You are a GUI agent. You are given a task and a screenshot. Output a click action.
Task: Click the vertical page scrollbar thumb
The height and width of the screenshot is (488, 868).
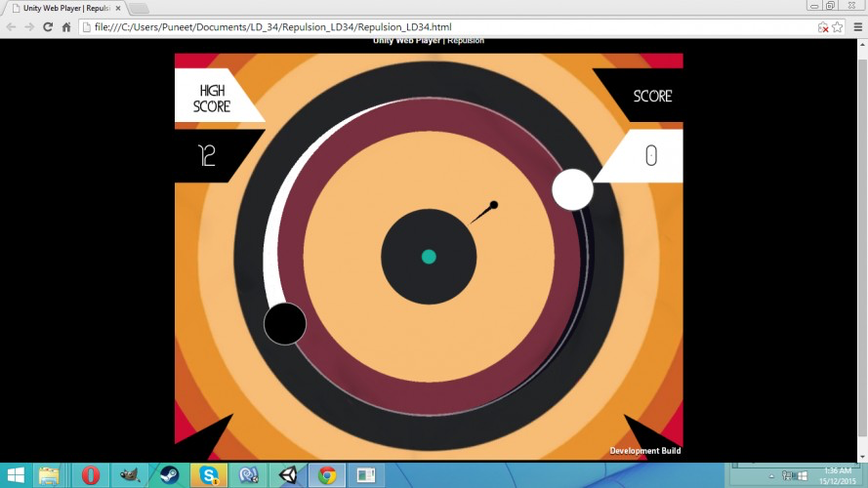coord(862,246)
